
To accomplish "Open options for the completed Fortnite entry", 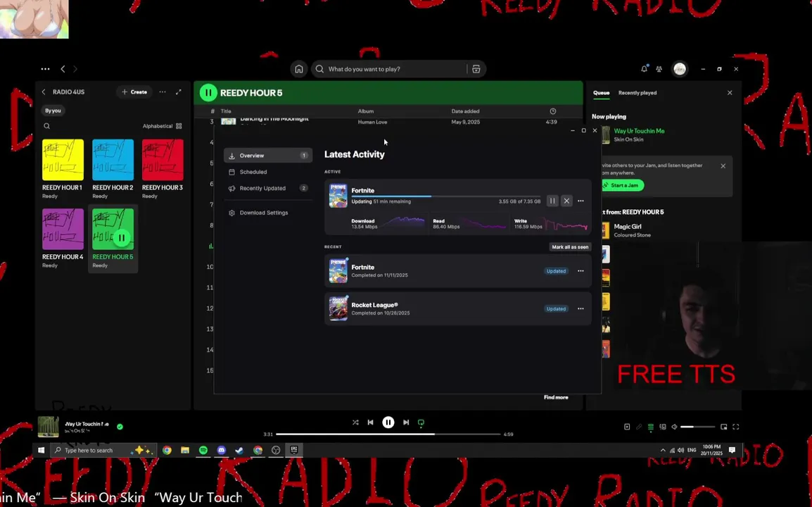I will pyautogui.click(x=581, y=270).
